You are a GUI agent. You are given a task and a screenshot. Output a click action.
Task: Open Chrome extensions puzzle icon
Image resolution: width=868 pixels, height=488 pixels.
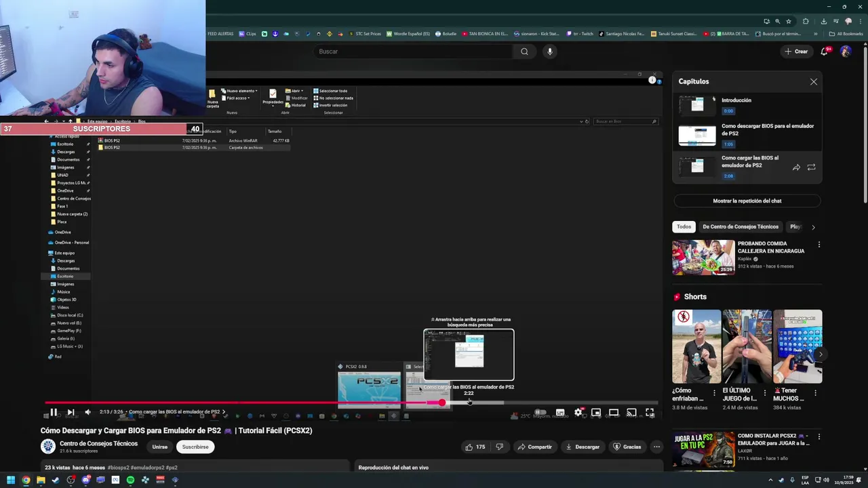coord(806,21)
